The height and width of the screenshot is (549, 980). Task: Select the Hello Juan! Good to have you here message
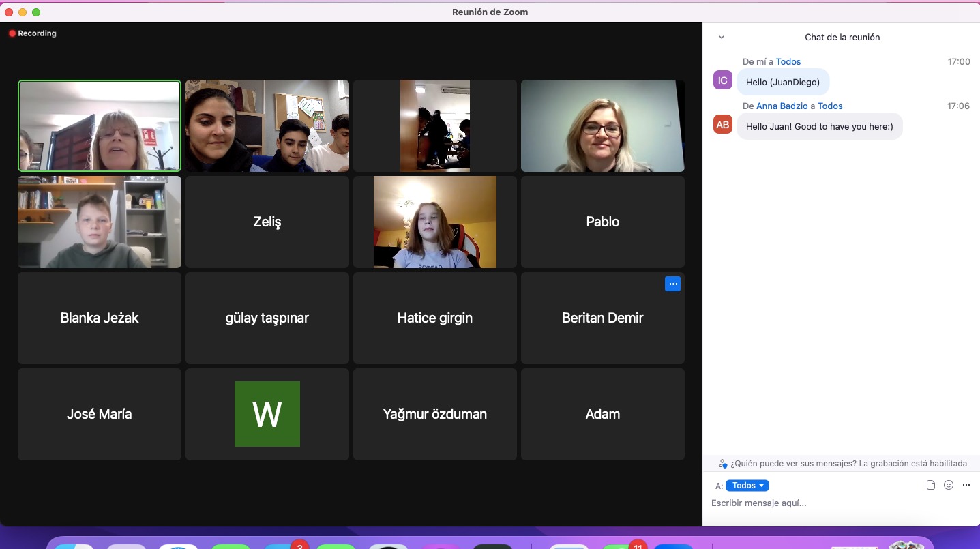820,126
